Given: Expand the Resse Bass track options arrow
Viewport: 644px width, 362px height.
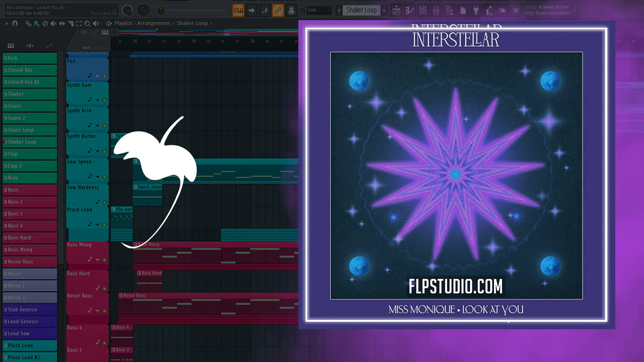Looking at the screenshot, I should point(98,312).
